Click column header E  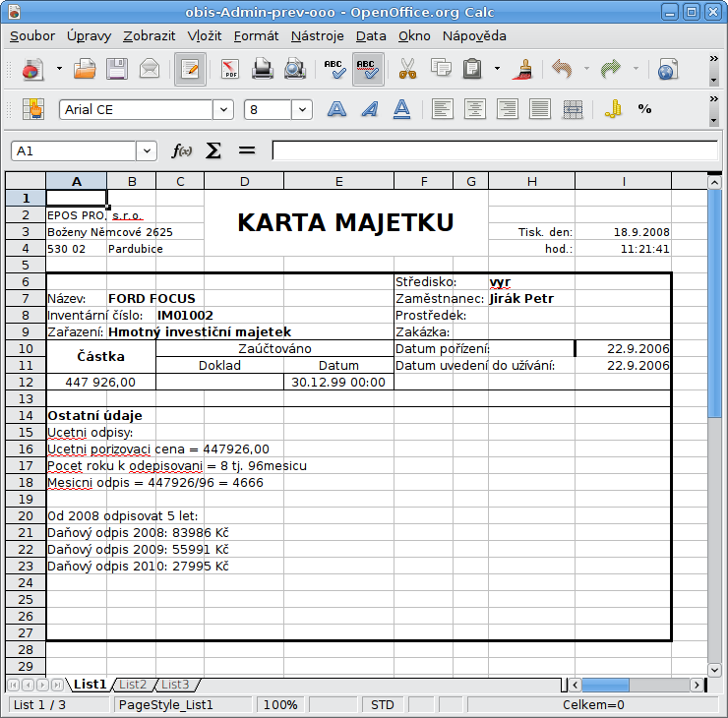[338, 181]
